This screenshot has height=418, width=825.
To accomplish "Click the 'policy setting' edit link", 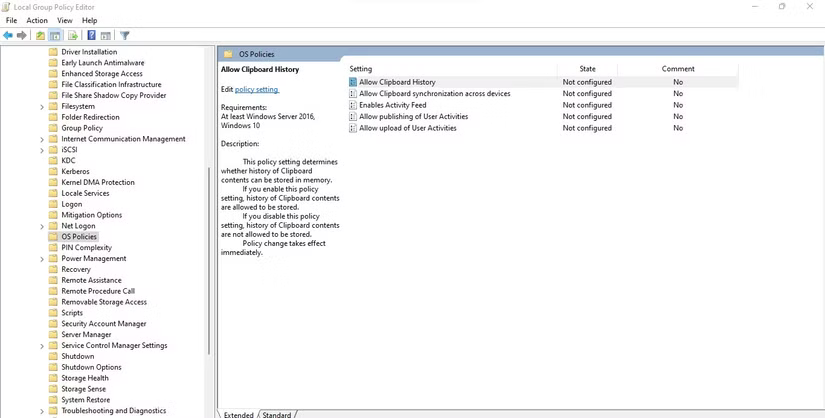I will click(257, 90).
